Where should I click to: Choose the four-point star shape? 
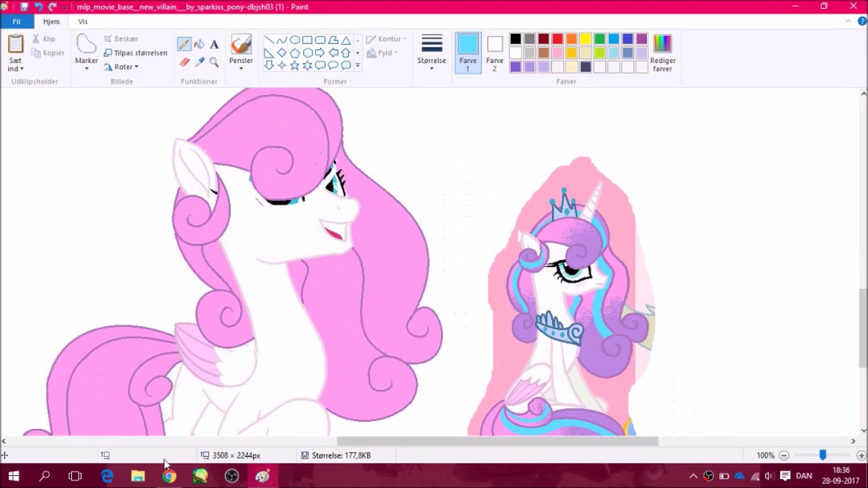point(281,66)
